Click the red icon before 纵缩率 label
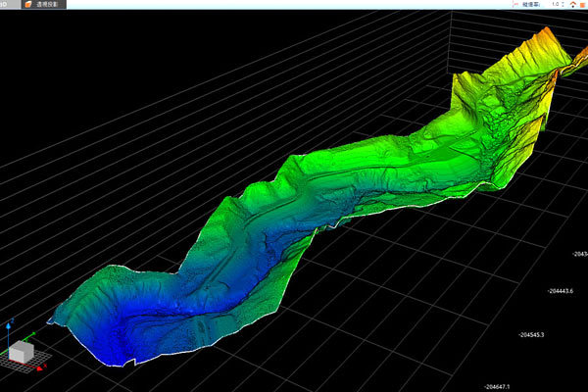Viewport: 588px width, 392px height. pyautogui.click(x=515, y=5)
